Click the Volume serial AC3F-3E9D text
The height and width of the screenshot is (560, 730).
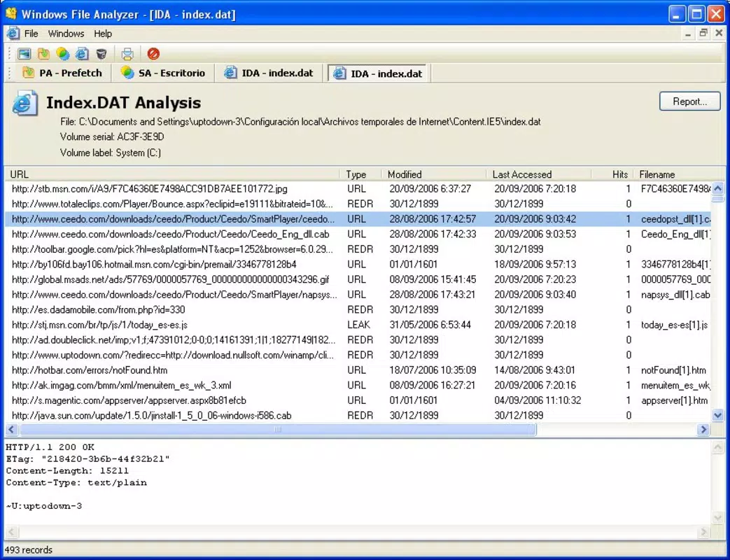pyautogui.click(x=112, y=137)
